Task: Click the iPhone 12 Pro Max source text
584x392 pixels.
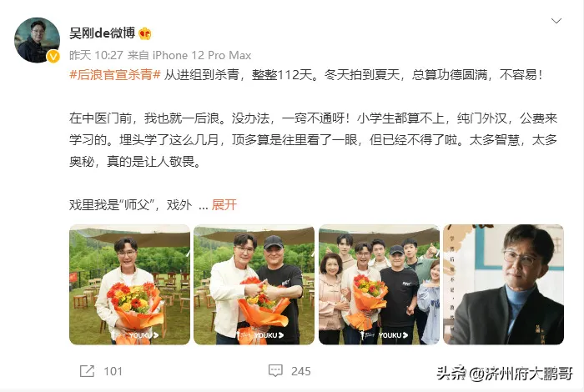Action: tap(202, 56)
